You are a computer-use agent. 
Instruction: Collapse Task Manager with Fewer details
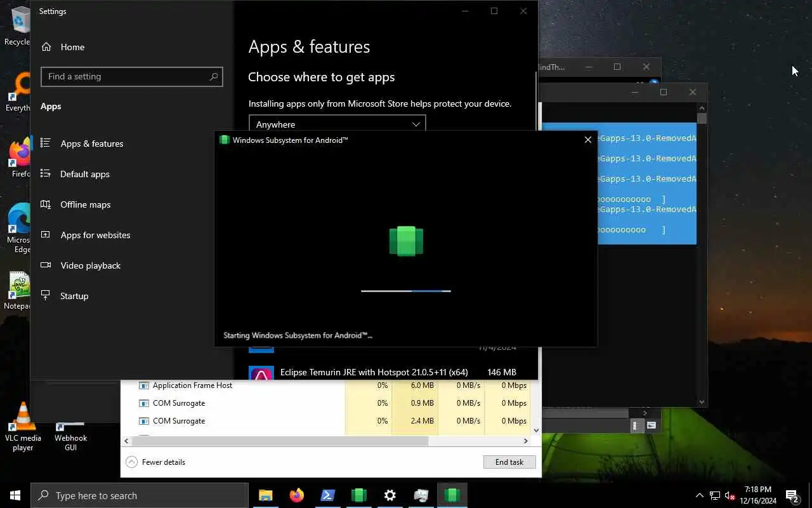(155, 462)
